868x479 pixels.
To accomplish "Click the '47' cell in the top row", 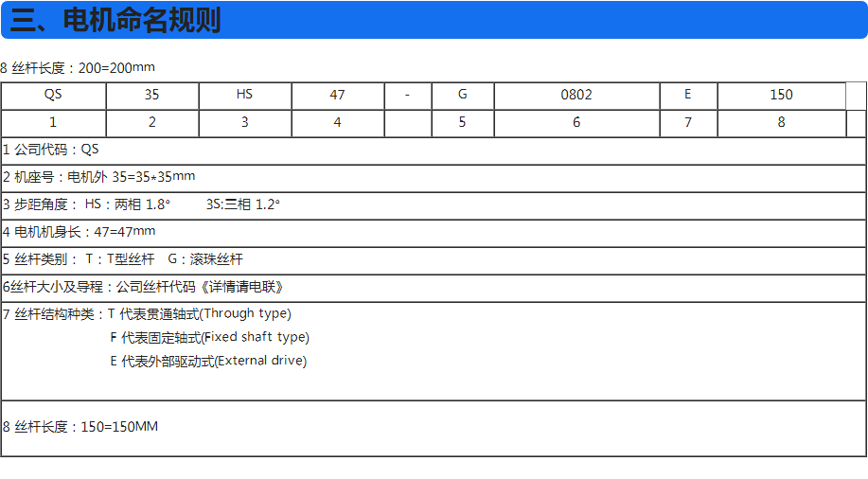I will point(338,96).
